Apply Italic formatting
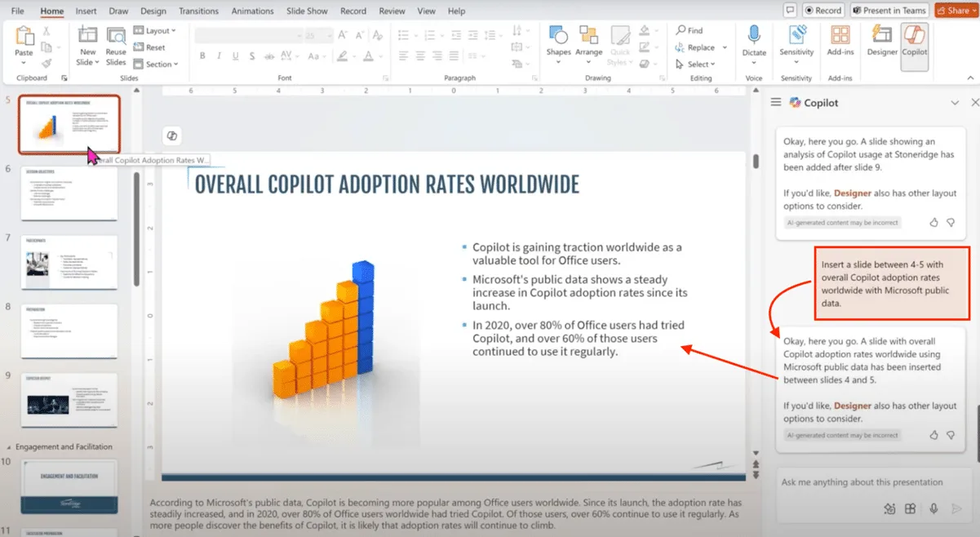Viewport: 980px width, 537px height. coord(220,56)
